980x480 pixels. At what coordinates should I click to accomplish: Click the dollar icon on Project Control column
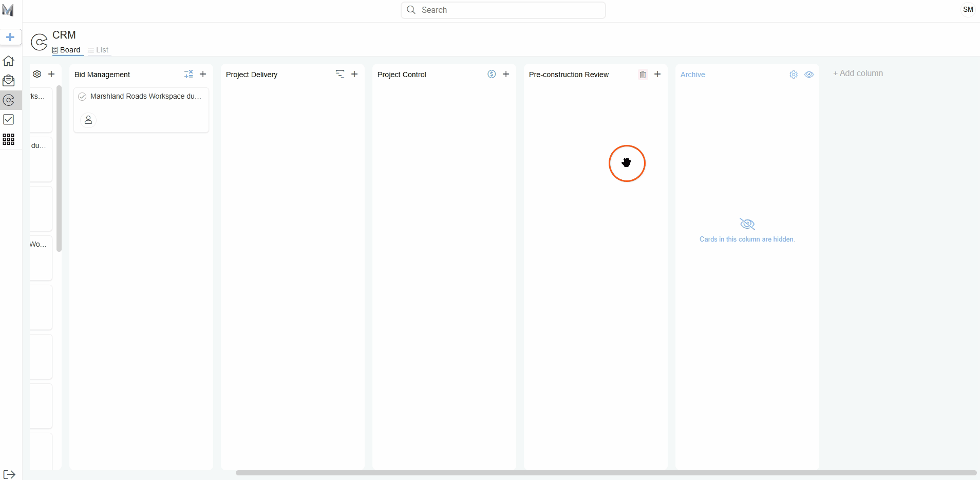(492, 74)
